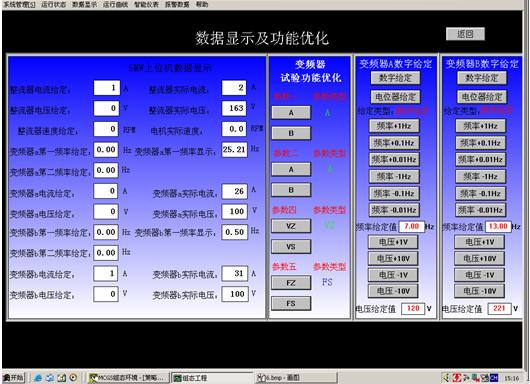This screenshot has height=384, width=530.
Task: Increase 变频器A frequency with 频率+1Hz
Action: 394,126
